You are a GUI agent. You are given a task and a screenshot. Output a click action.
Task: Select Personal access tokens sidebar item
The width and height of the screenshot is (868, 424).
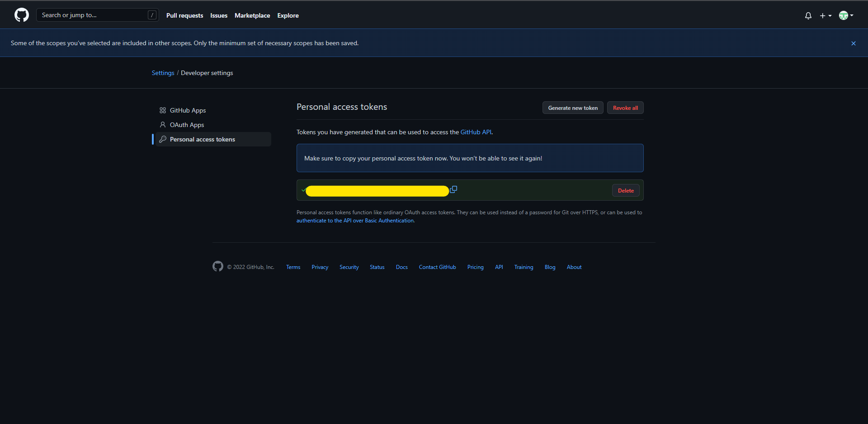point(213,139)
